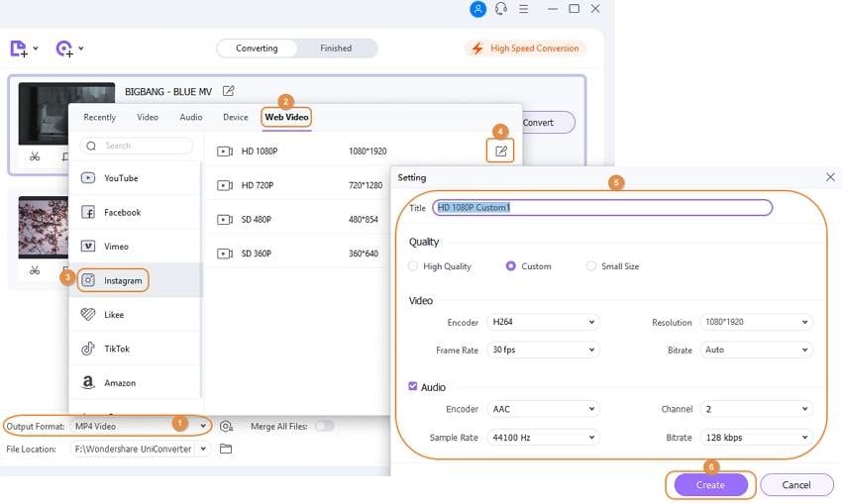This screenshot has width=842, height=504.
Task: Select the SD 360P preset name
Action: (257, 253)
